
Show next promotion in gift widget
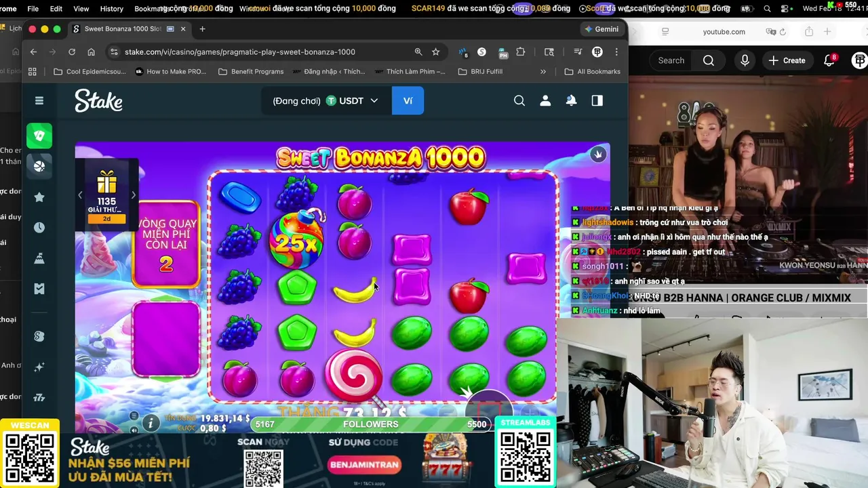point(133,195)
